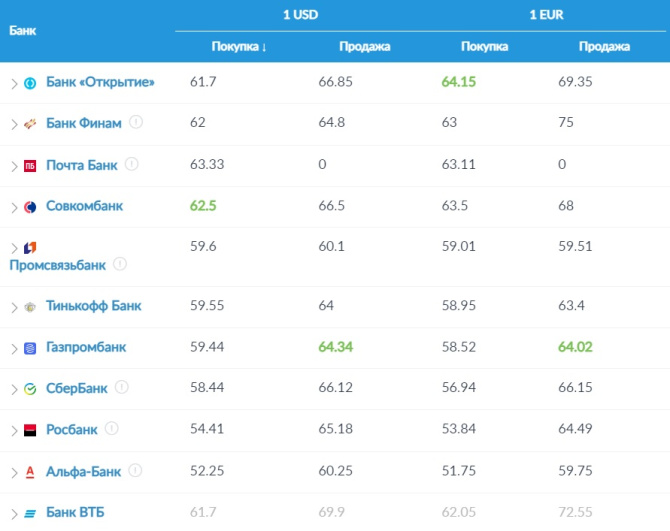
Task: Expand the Совкомбанк row chevron
Action: click(14, 207)
